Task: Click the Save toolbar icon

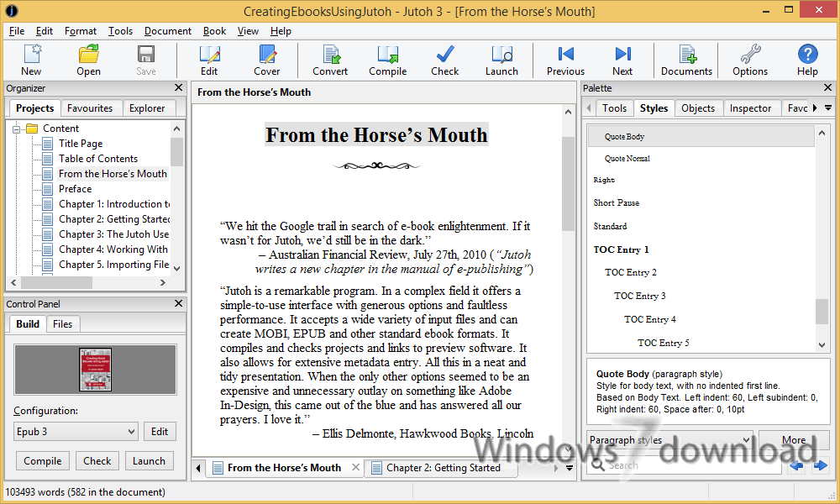Action: [145, 60]
